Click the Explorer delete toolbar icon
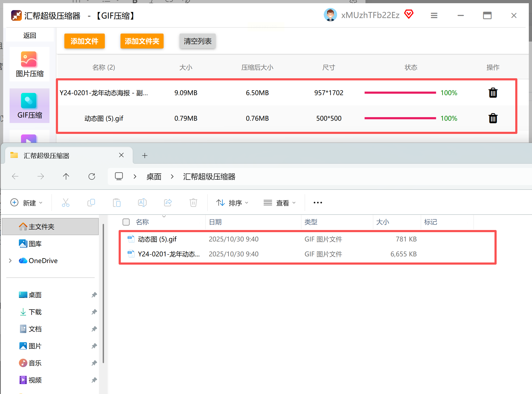This screenshot has height=394, width=532. pos(193,203)
